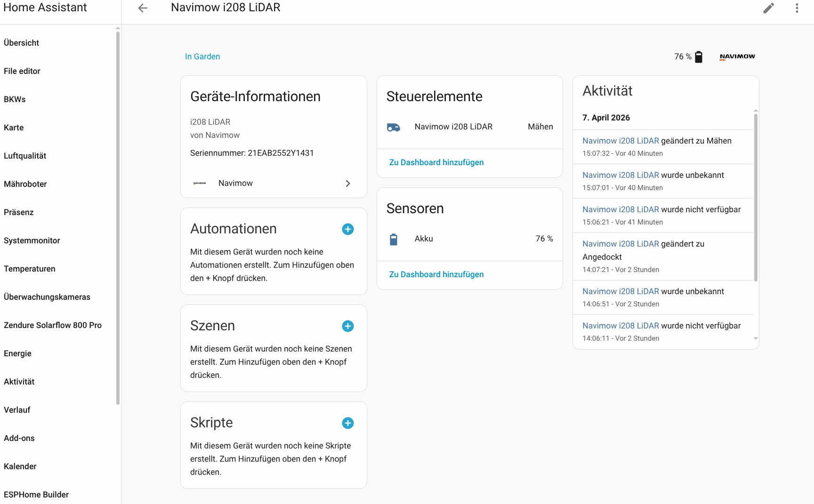Image resolution: width=814 pixels, height=504 pixels.
Task: Add Sensoren to dashboard
Action: pos(436,274)
